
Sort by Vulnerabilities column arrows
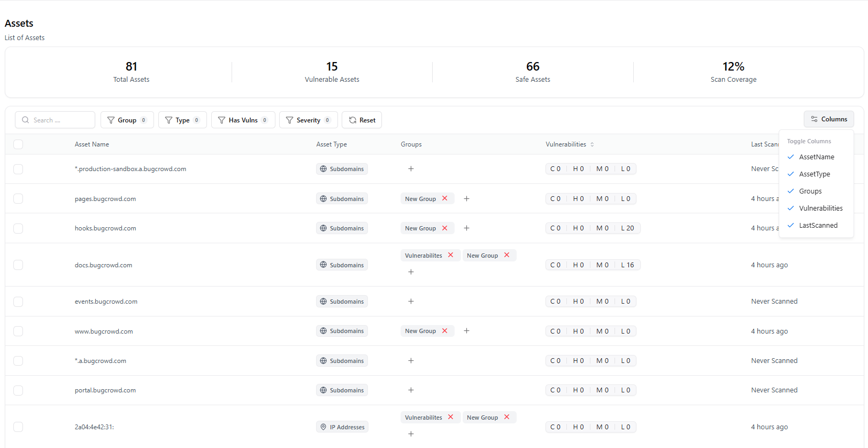tap(592, 144)
